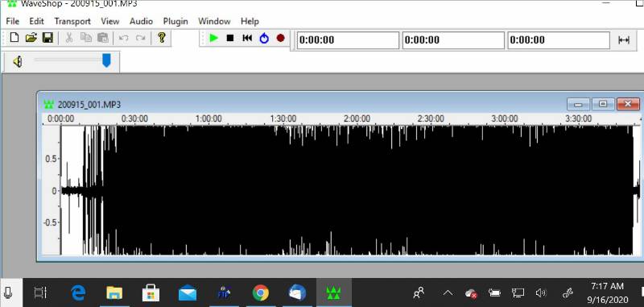Save the file using the floppy disk icon
This screenshot has width=644, height=307.
47,38
